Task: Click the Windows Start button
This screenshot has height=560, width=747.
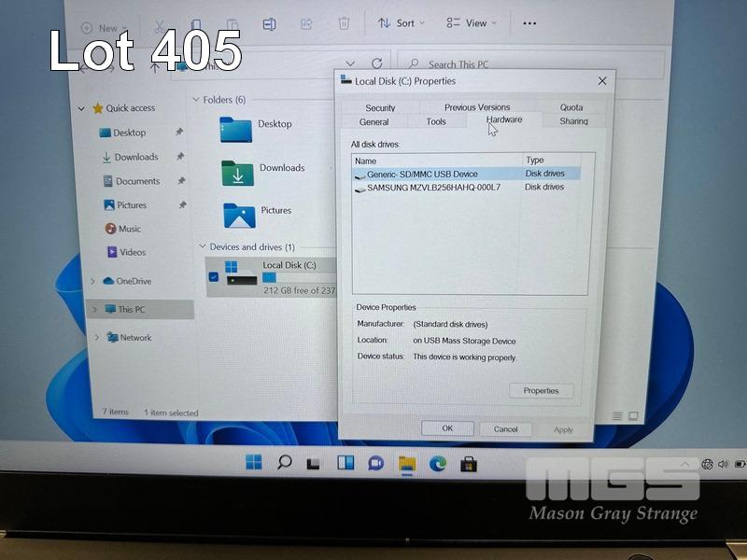Action: [253, 462]
